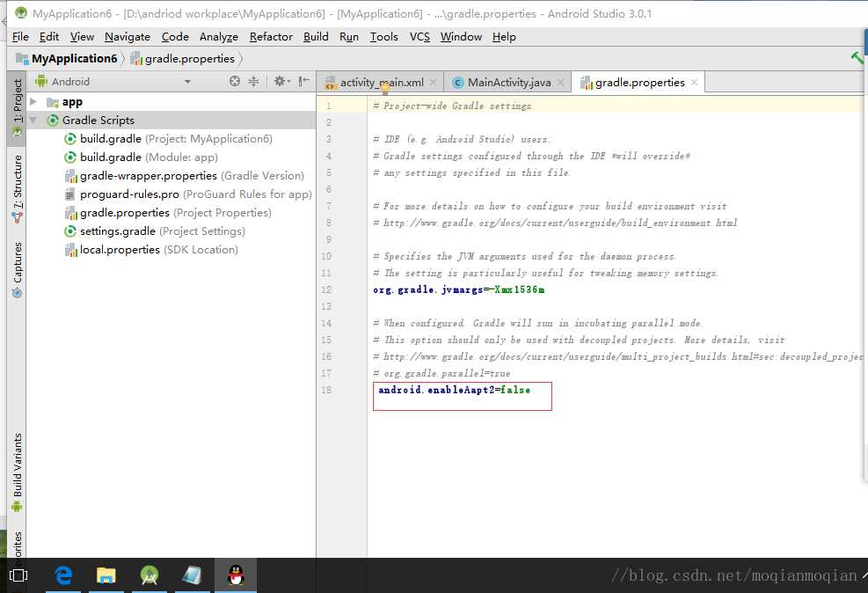Viewport: 868px width, 593px height.
Task: Open Android Studio from taskbar
Action: pyautogui.click(x=150, y=575)
